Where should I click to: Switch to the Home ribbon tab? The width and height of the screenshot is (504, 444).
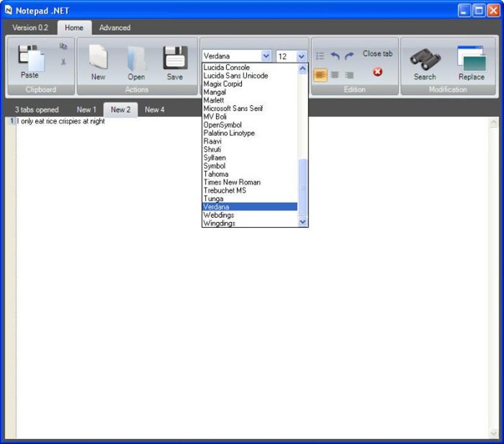(x=74, y=28)
